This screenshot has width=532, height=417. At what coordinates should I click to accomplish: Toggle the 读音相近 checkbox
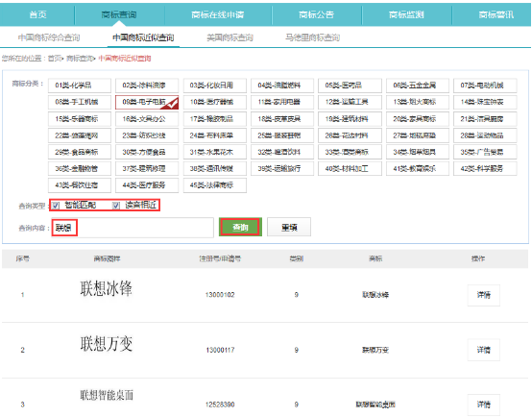pyautogui.click(x=116, y=206)
